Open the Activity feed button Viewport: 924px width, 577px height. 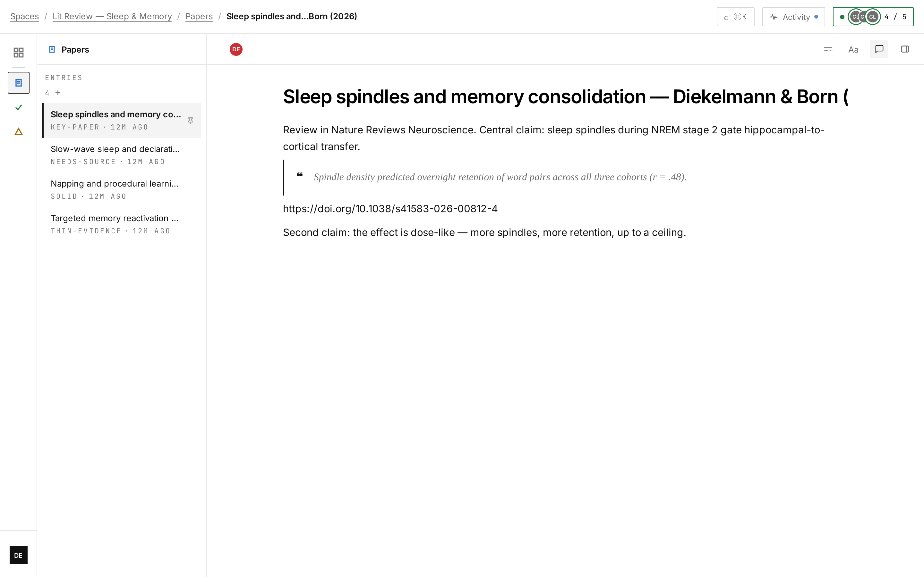tap(793, 17)
